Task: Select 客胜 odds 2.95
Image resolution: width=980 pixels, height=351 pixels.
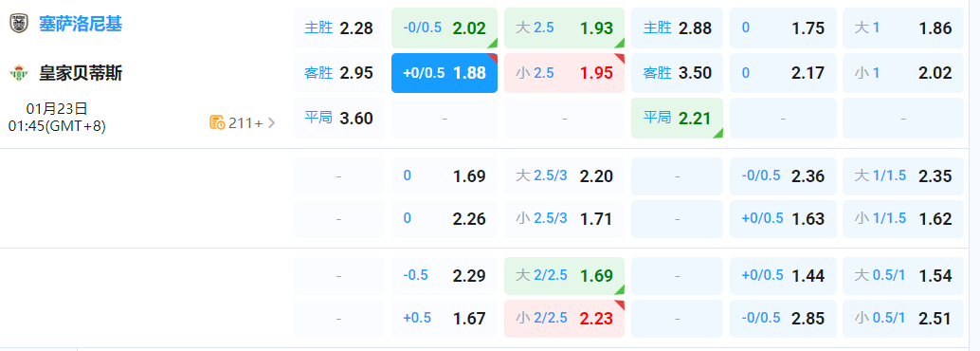Action: (x=338, y=73)
